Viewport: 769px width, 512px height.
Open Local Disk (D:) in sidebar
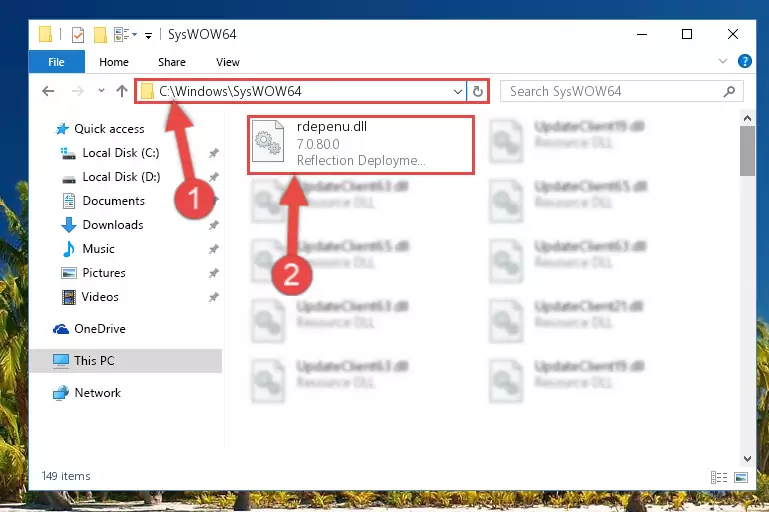(x=121, y=177)
